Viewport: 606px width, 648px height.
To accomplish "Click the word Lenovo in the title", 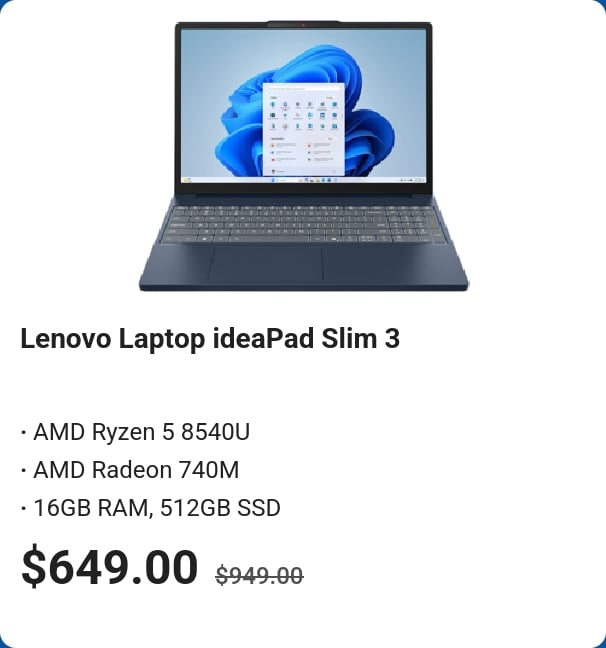I will (66, 339).
